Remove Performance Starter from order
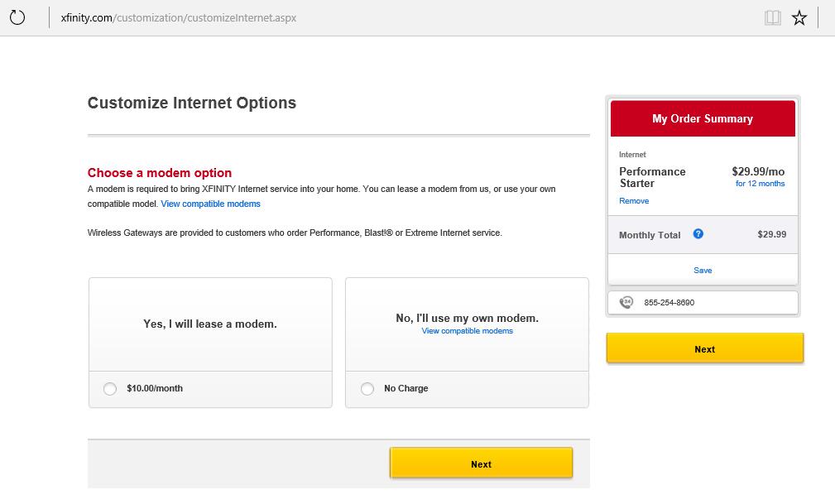Image resolution: width=835 pixels, height=504 pixels. coord(634,201)
